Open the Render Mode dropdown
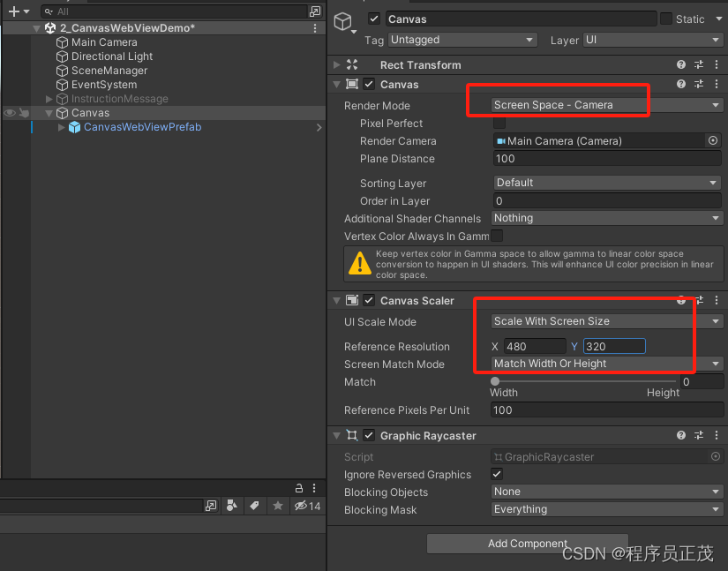Screen dimensions: 728x571 (606, 105)
